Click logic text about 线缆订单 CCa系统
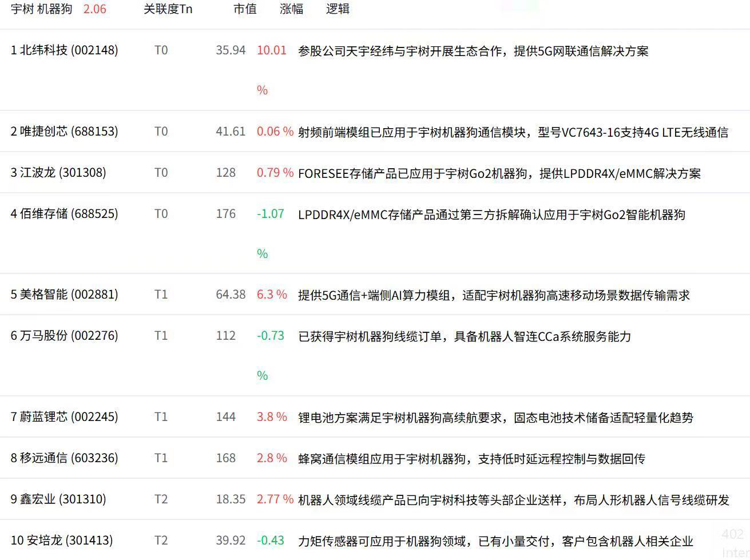The height and width of the screenshot is (560, 750). tap(465, 336)
